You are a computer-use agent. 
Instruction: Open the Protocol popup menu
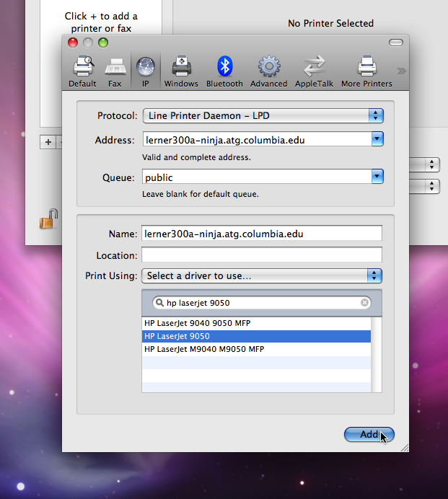pyautogui.click(x=263, y=115)
